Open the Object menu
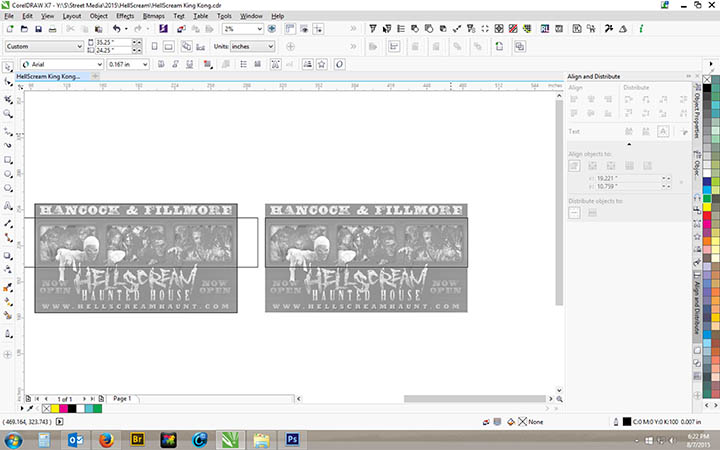The width and height of the screenshot is (720, 450). tap(98, 16)
